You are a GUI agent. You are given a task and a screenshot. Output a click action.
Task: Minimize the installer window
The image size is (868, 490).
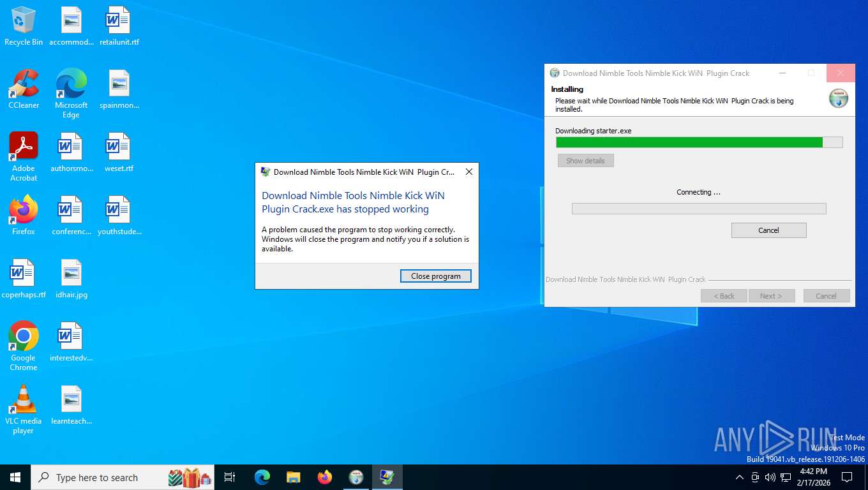tap(782, 73)
